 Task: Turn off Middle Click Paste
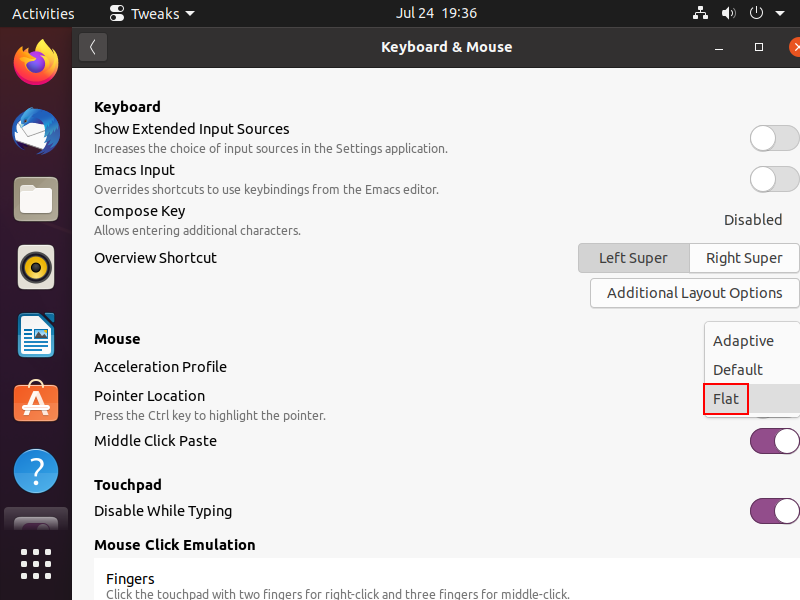tap(774, 441)
